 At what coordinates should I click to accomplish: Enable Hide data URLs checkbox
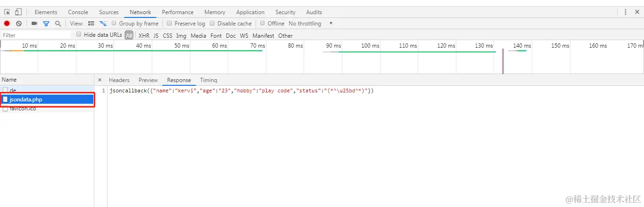click(x=79, y=34)
